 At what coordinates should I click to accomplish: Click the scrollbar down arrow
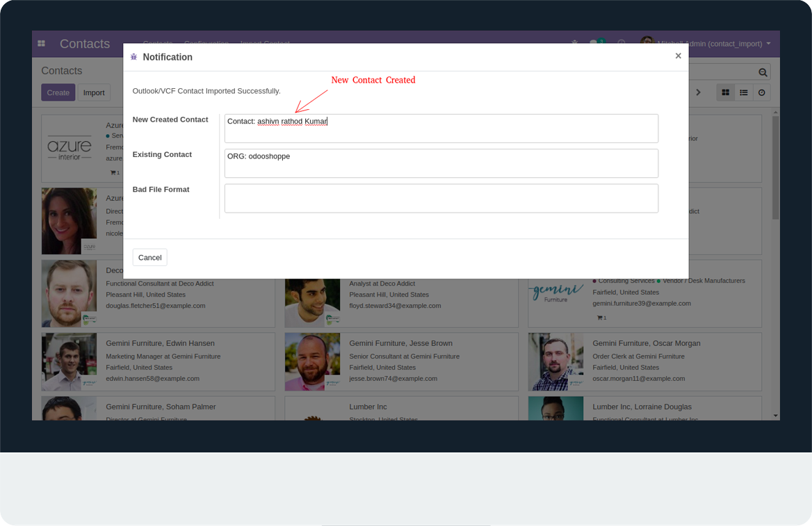(x=775, y=416)
